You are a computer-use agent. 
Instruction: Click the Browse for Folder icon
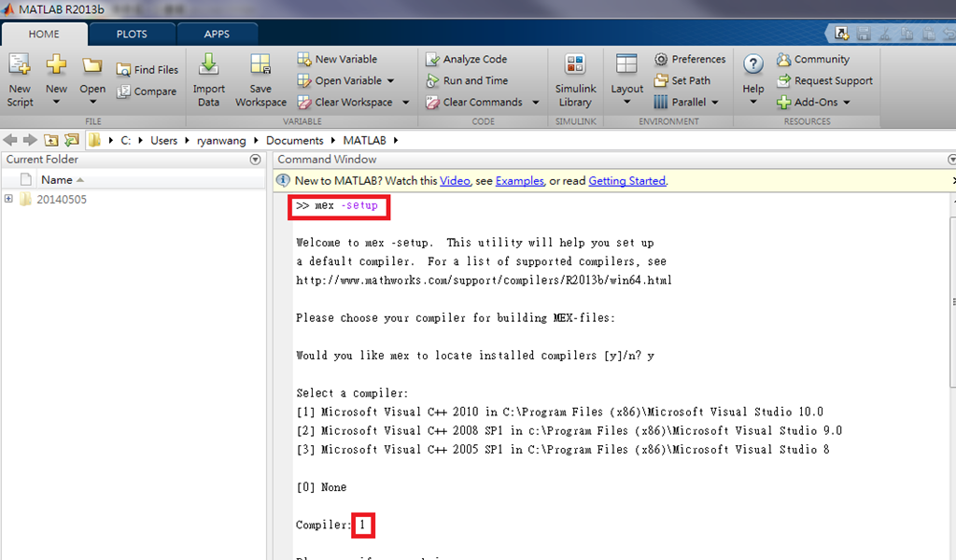point(71,140)
